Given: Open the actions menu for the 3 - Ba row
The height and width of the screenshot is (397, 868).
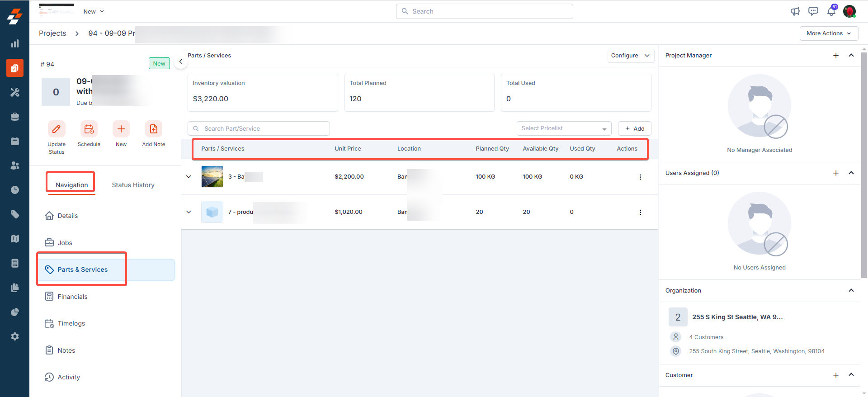Looking at the screenshot, I should tap(640, 177).
